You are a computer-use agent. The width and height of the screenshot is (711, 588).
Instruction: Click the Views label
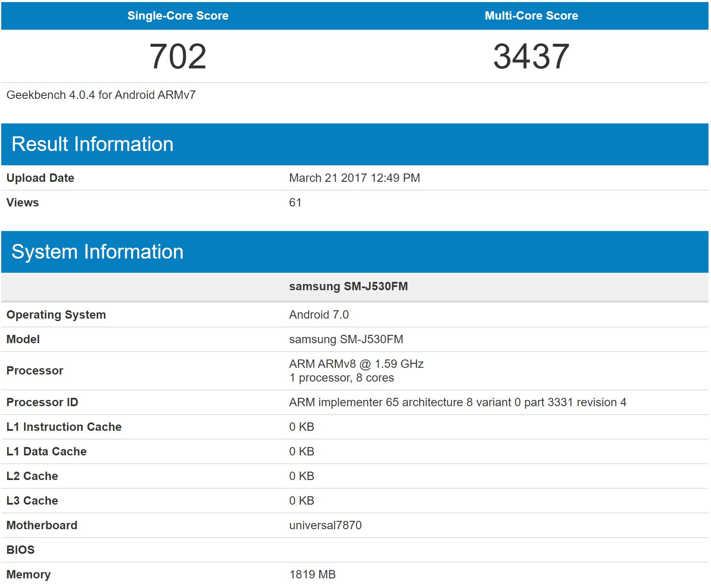[23, 203]
